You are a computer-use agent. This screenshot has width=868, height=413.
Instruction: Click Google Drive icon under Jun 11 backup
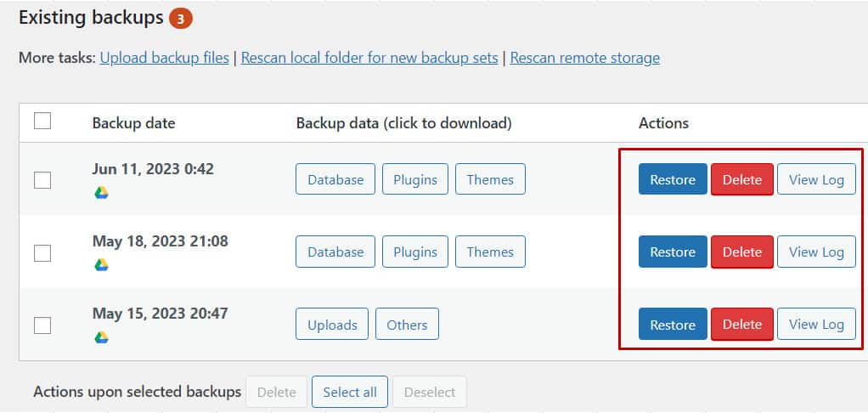coord(101,193)
